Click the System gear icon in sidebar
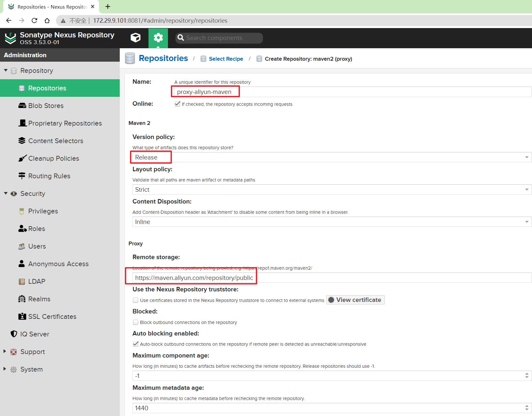 [x=13, y=369]
